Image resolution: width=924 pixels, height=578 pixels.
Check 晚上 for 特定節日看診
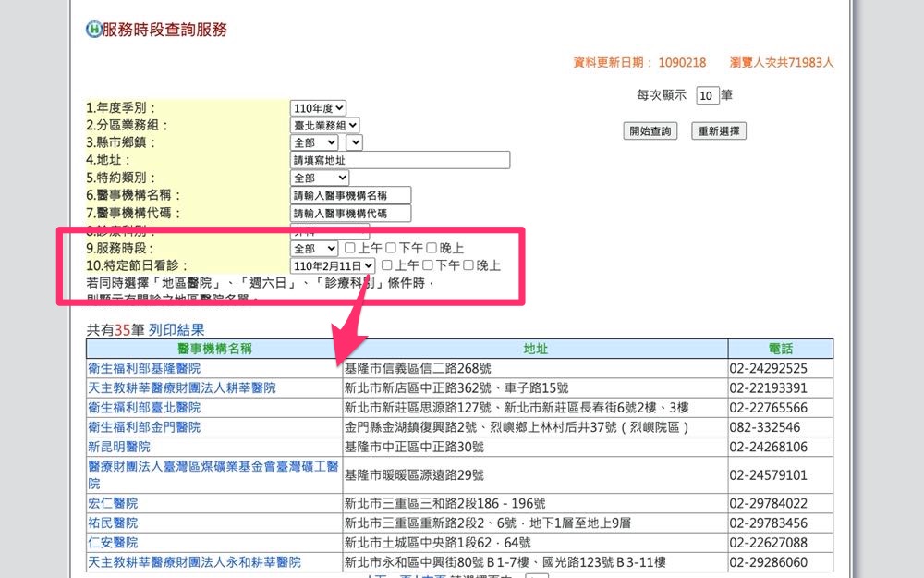click(468, 266)
